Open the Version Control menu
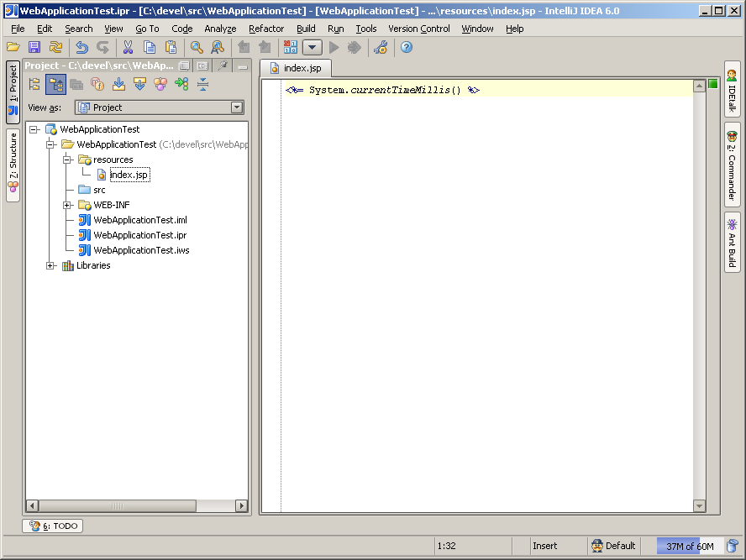Screen dimensions: 746x560 click(418, 29)
